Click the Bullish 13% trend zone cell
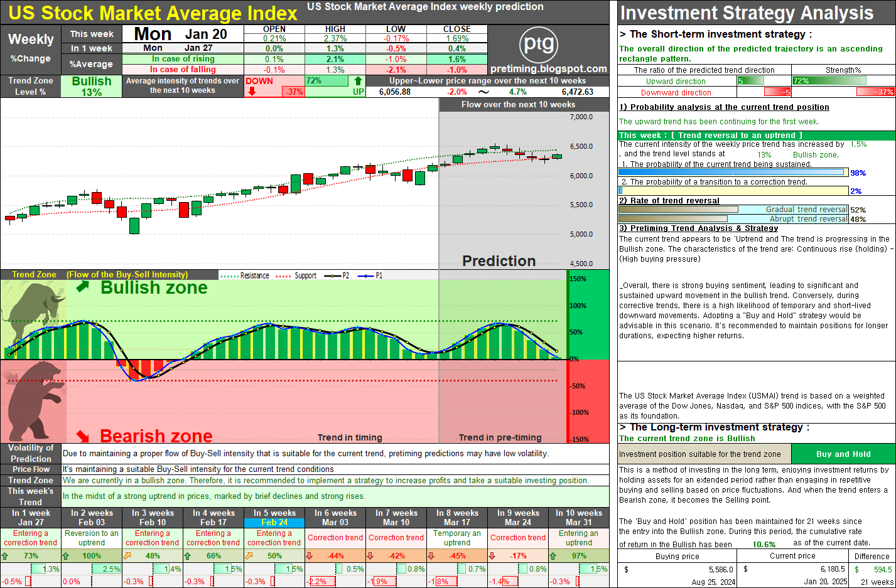Image resolution: width=896 pixels, height=588 pixels. point(92,87)
